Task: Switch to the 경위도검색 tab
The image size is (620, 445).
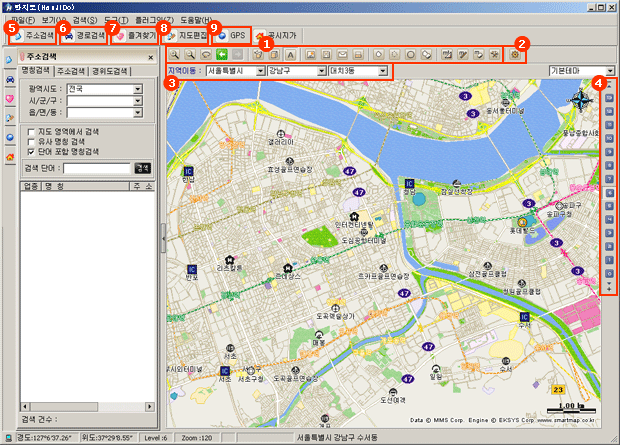Action: (x=109, y=72)
